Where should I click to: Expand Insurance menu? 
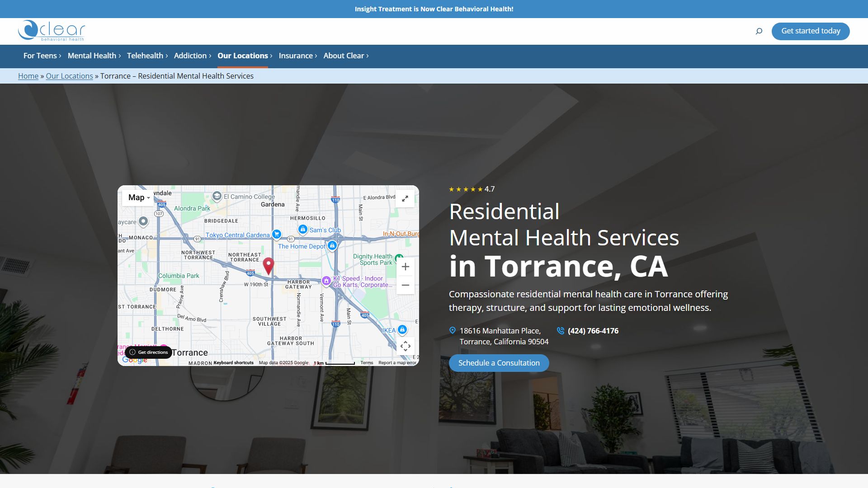[298, 56]
